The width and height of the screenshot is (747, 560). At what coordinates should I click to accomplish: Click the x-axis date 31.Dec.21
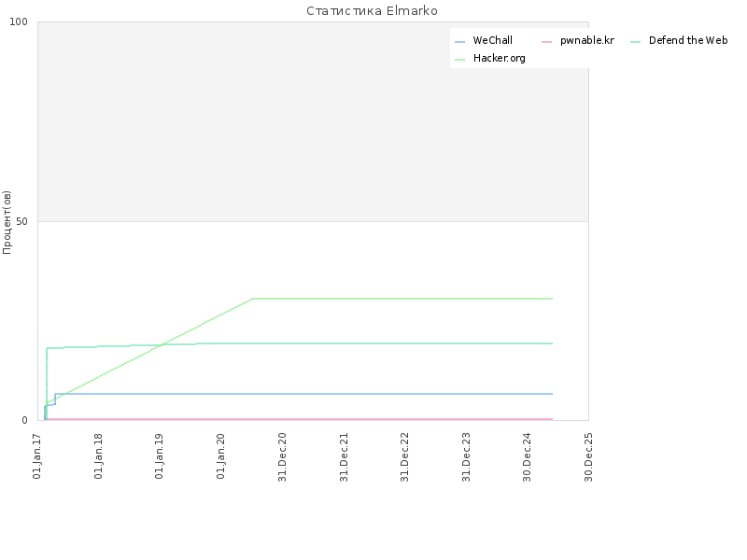[344, 457]
